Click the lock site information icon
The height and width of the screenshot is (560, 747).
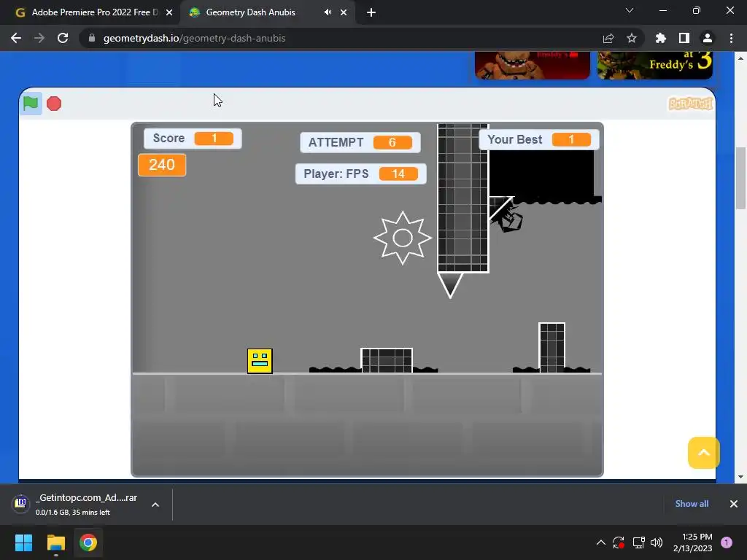(92, 38)
